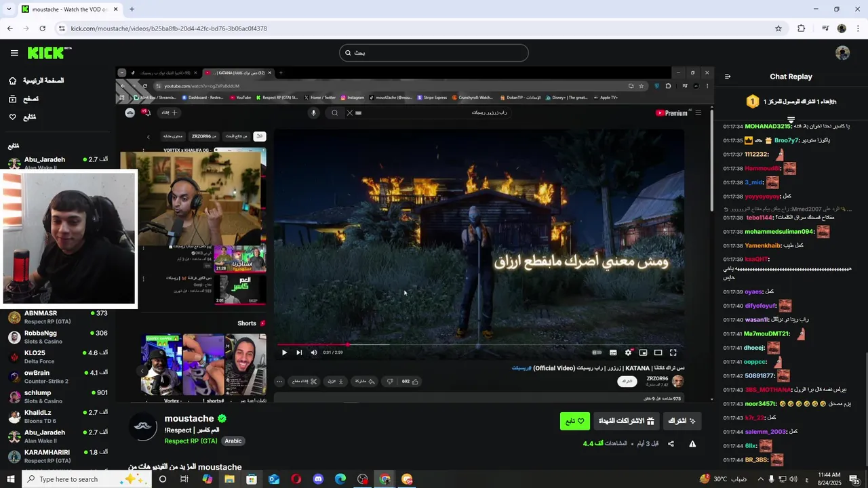The image size is (868, 488).
Task: Click the ZRZOR96 filter chip in YouTube
Action: pyautogui.click(x=204, y=136)
